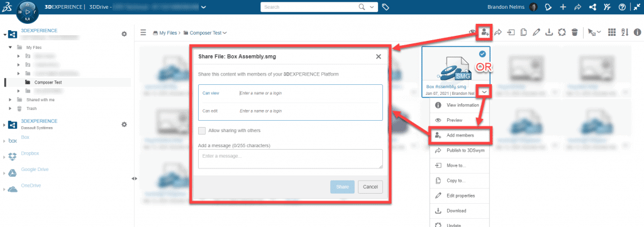The width and height of the screenshot is (644, 227).
Task: Click the Cancel button in dialog
Action: click(370, 187)
